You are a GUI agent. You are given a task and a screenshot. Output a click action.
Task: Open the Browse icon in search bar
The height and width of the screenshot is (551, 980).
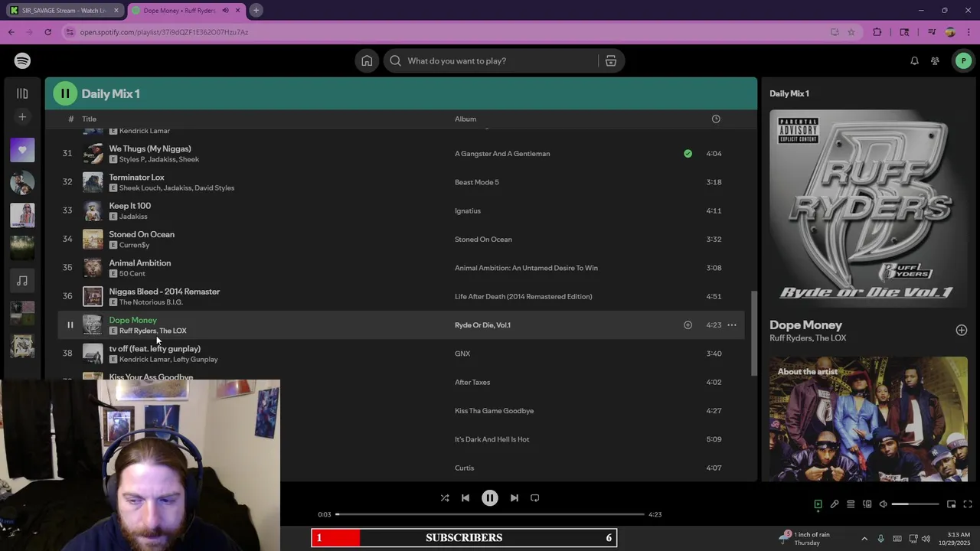[x=611, y=60]
